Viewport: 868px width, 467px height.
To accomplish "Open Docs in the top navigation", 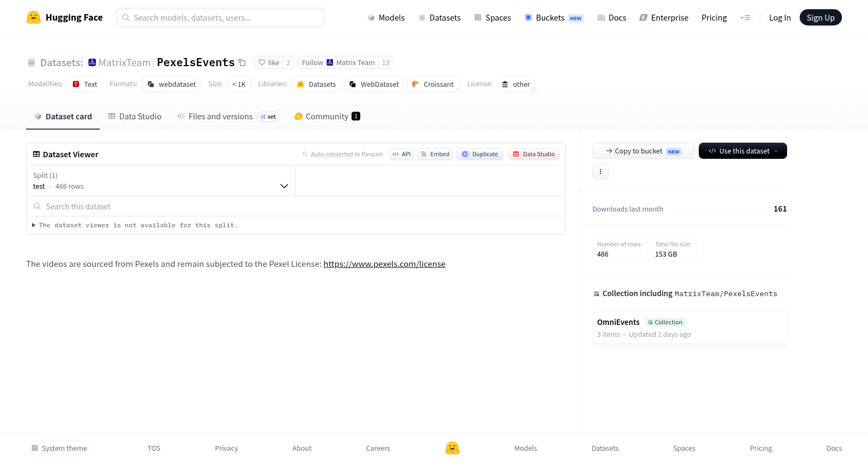I will (611, 18).
